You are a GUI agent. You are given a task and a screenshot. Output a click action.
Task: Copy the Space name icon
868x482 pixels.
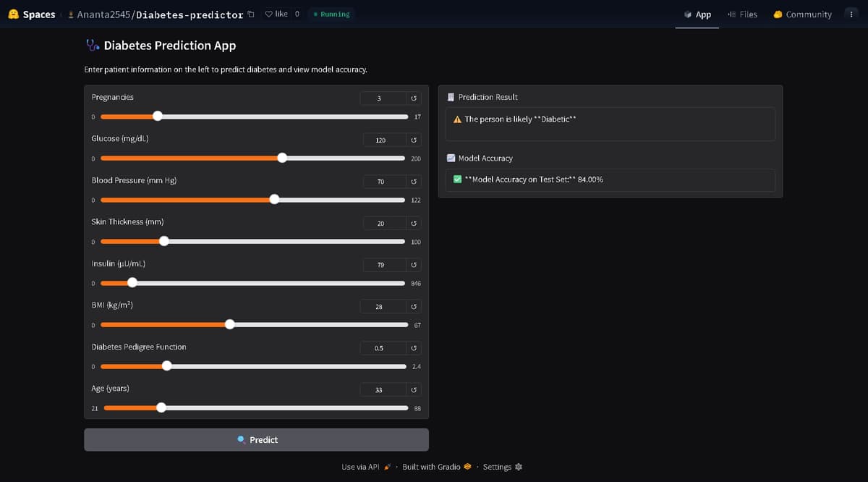tap(251, 14)
